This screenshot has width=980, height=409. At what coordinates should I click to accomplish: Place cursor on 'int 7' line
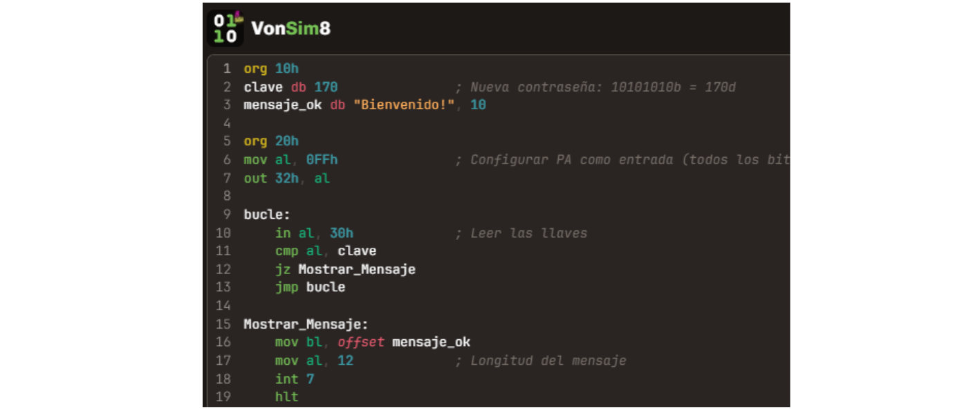tap(295, 379)
